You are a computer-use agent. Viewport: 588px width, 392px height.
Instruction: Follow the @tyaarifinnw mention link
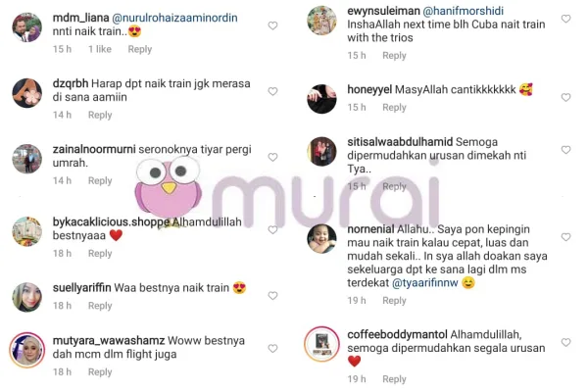tap(425, 282)
